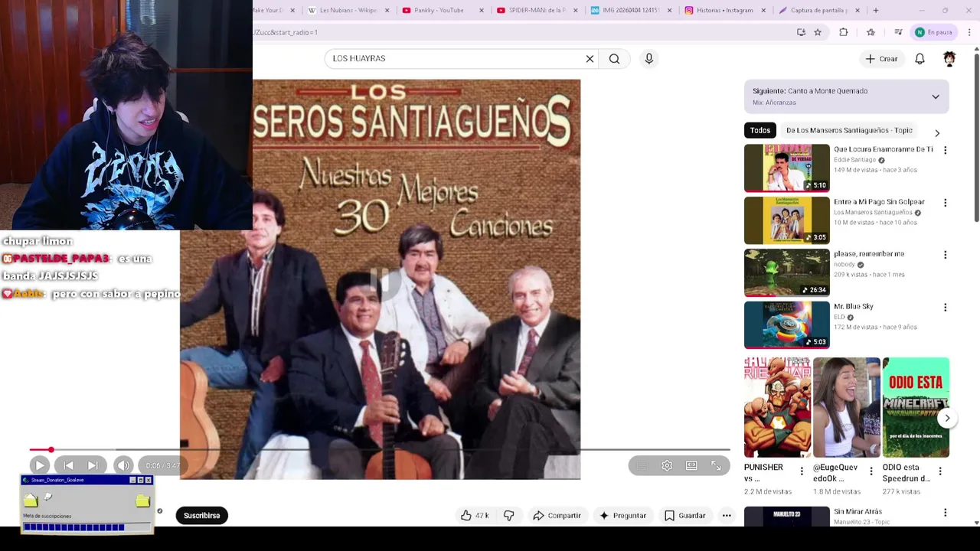Viewport: 980px width, 551px height.
Task: Open Mr. Blue Sky video title
Action: [x=853, y=306]
